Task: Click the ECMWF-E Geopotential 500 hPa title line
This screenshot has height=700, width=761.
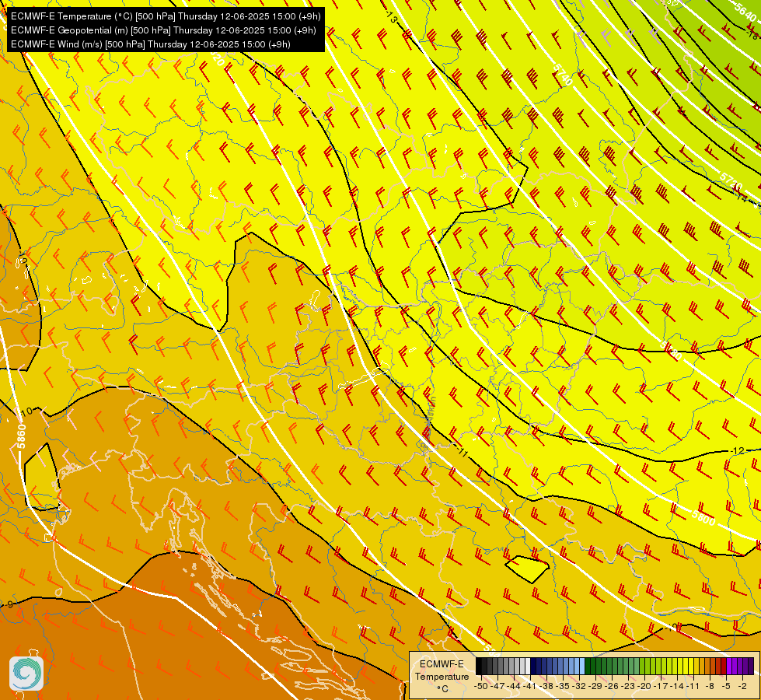Action: click(163, 30)
